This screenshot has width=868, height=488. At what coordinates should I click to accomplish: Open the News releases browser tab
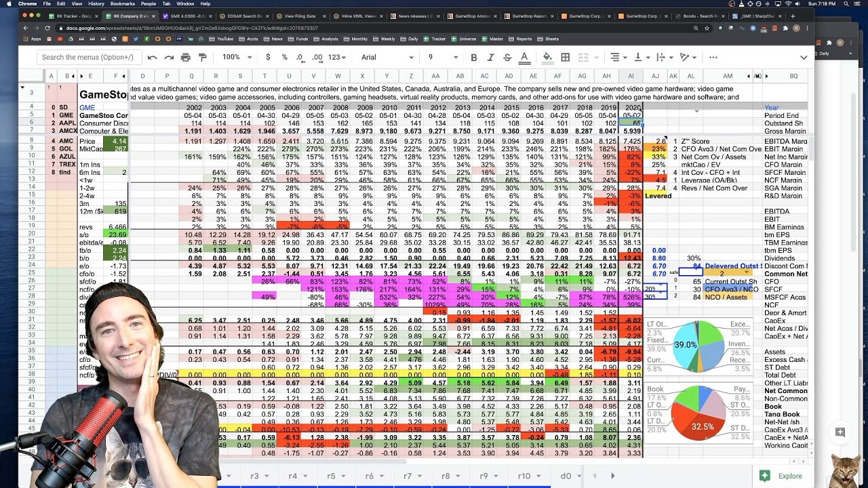coord(414,16)
